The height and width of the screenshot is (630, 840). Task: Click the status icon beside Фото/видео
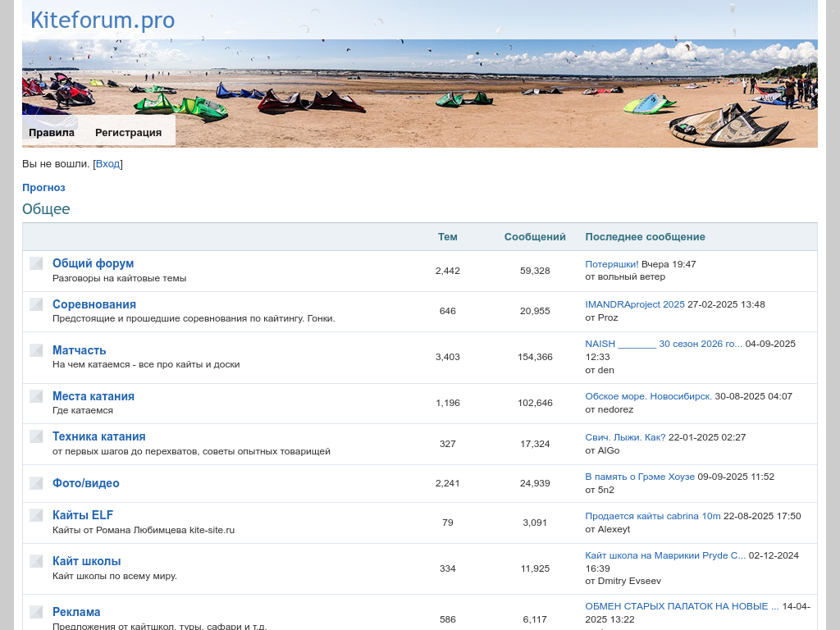click(36, 483)
